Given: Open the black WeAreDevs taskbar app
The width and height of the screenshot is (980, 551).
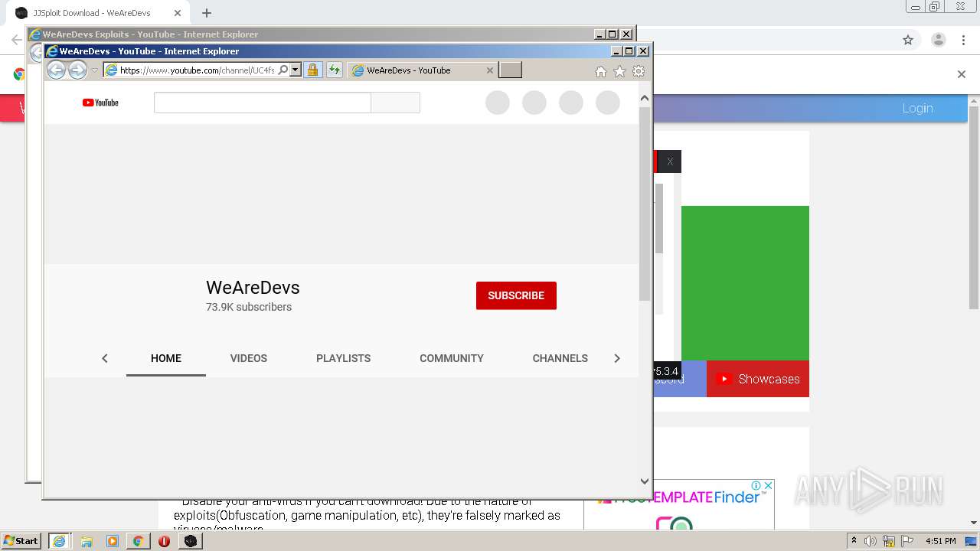Looking at the screenshot, I should (x=191, y=541).
